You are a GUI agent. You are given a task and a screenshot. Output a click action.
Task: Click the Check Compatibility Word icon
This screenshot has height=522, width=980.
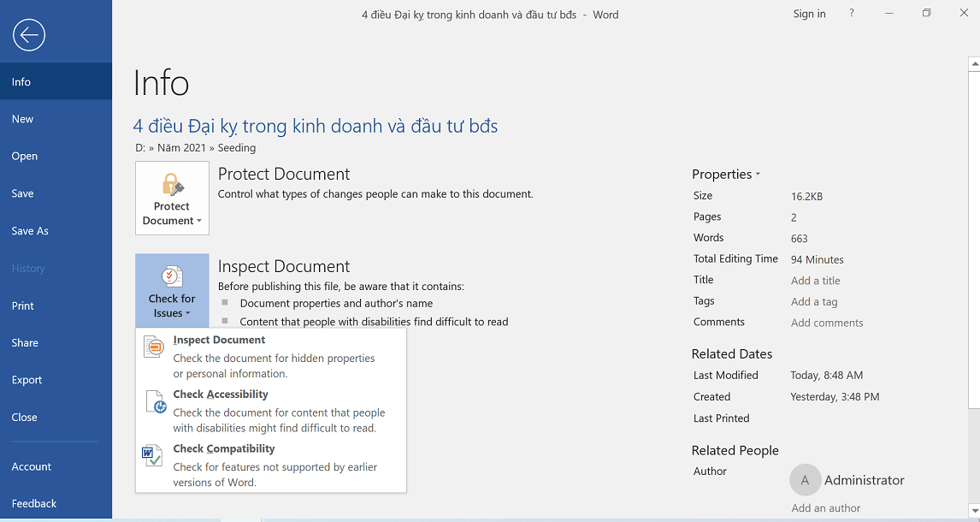152,456
